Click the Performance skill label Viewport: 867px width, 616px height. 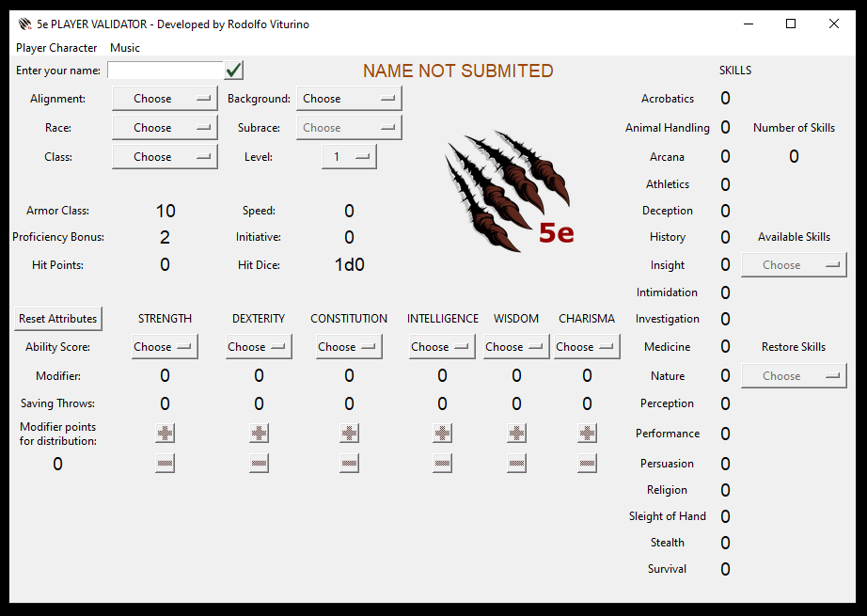[668, 434]
